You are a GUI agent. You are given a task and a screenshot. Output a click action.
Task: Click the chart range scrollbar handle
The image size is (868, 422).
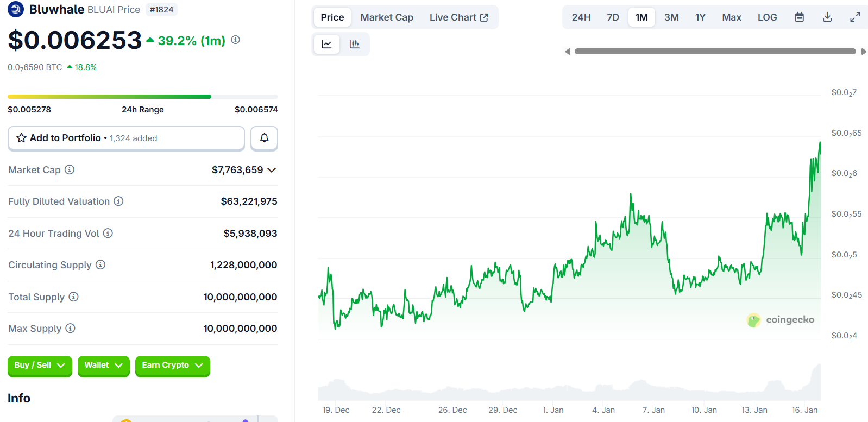pos(715,52)
